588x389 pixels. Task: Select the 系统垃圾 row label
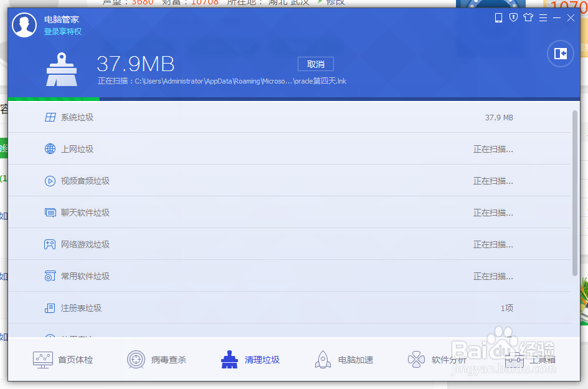point(77,118)
